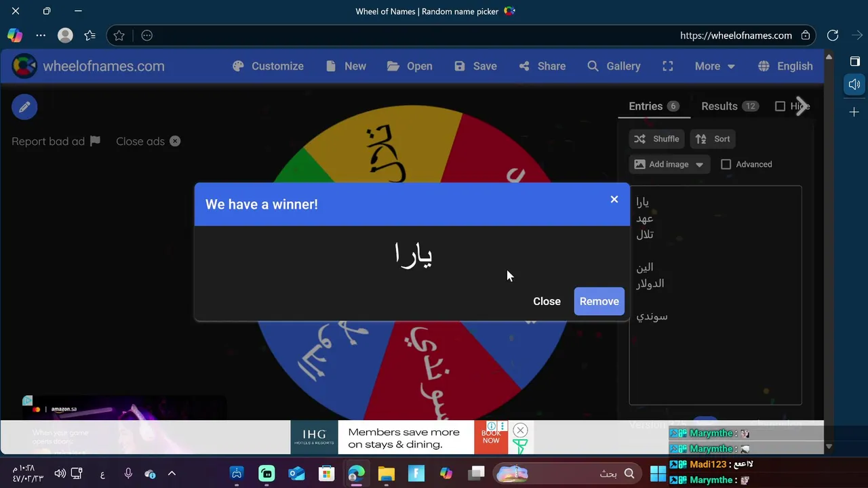Screen dimensions: 868x488
Task: Click the page scrollbar down arrow
Action: click(829, 447)
